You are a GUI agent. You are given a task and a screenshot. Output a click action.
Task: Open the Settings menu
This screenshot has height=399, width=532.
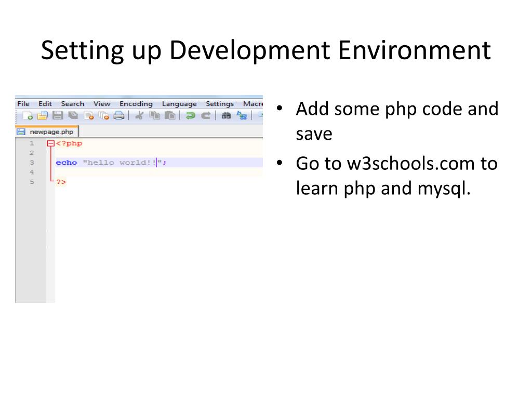(x=220, y=104)
